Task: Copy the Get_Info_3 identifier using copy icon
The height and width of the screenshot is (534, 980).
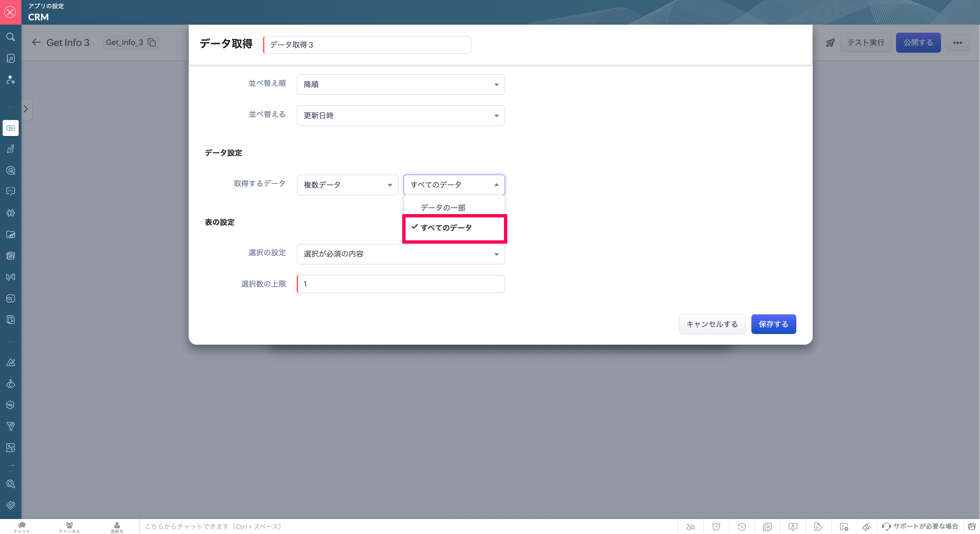Action: [151, 43]
